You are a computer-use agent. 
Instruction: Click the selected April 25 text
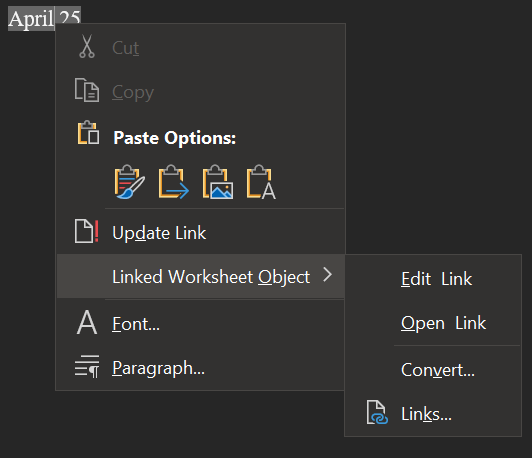(x=44, y=18)
